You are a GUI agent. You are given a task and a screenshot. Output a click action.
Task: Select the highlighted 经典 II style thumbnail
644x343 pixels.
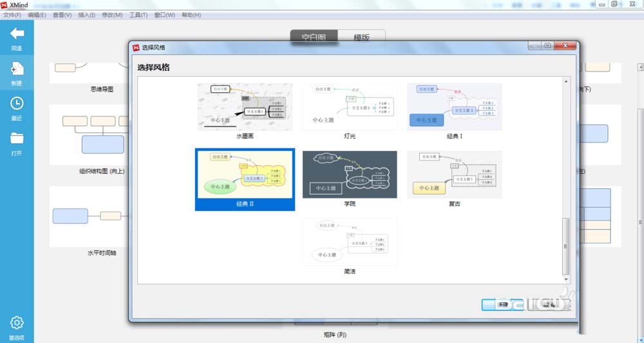(x=245, y=174)
